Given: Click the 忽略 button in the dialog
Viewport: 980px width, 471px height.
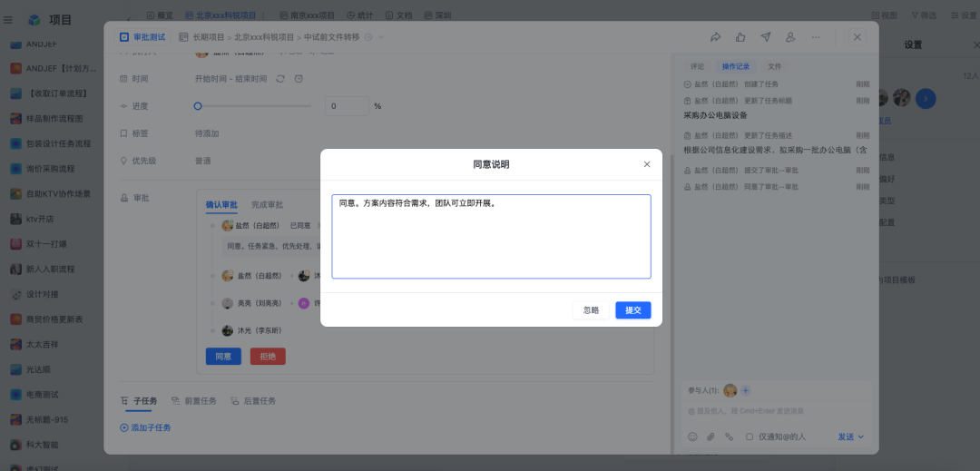Looking at the screenshot, I should (591, 309).
